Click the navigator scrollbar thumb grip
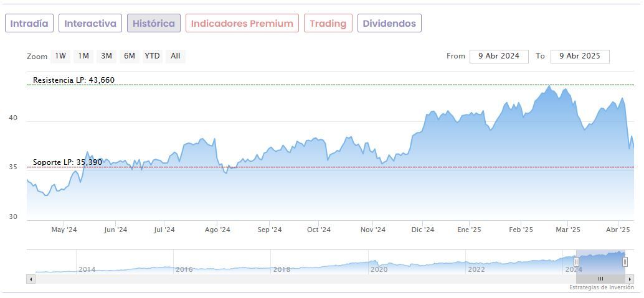The height and width of the screenshot is (298, 644). click(x=600, y=279)
